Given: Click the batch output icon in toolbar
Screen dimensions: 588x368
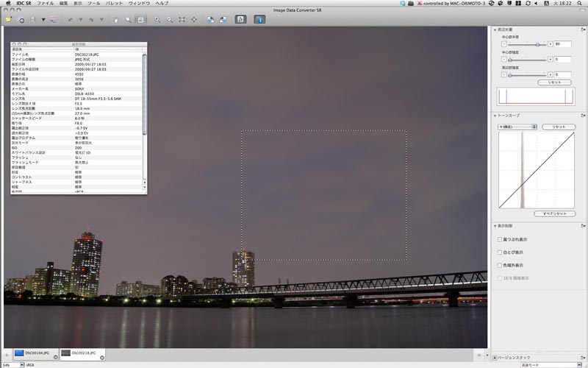Looking at the screenshot, I should point(54,20).
